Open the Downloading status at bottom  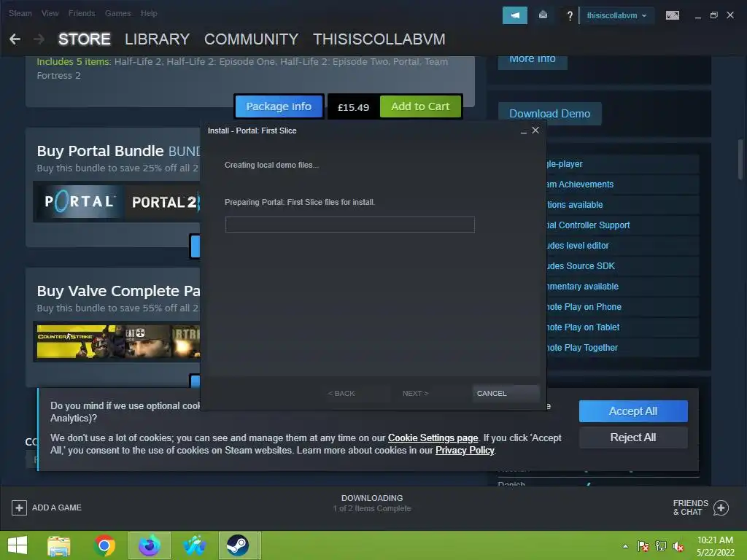tap(372, 503)
